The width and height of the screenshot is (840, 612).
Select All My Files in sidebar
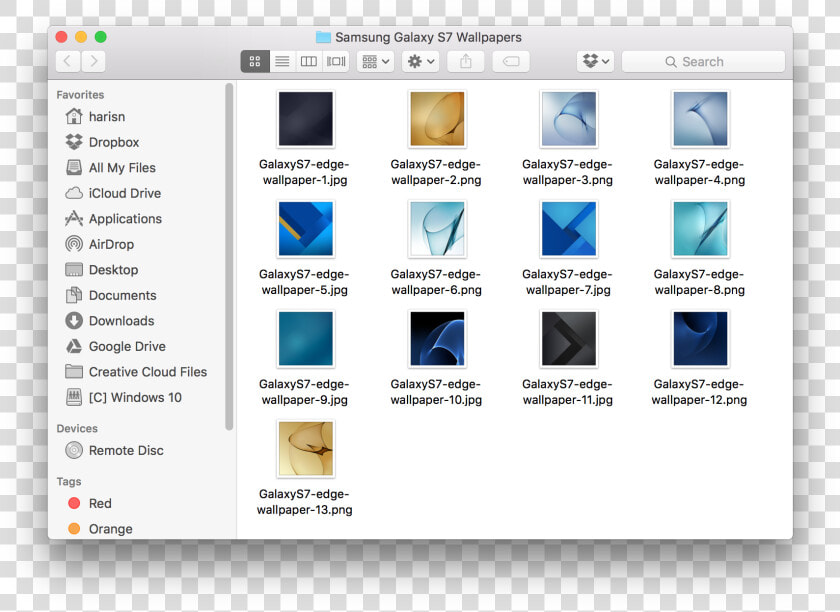pyautogui.click(x=110, y=168)
